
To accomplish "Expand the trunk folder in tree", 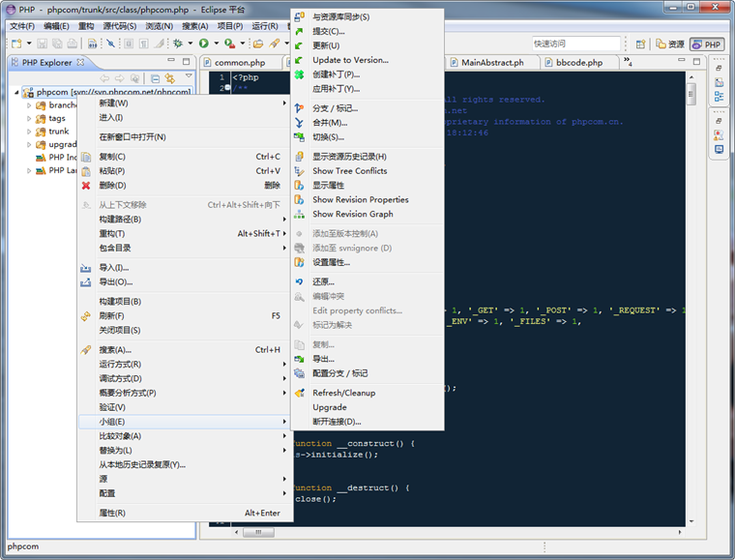I will click(x=29, y=132).
